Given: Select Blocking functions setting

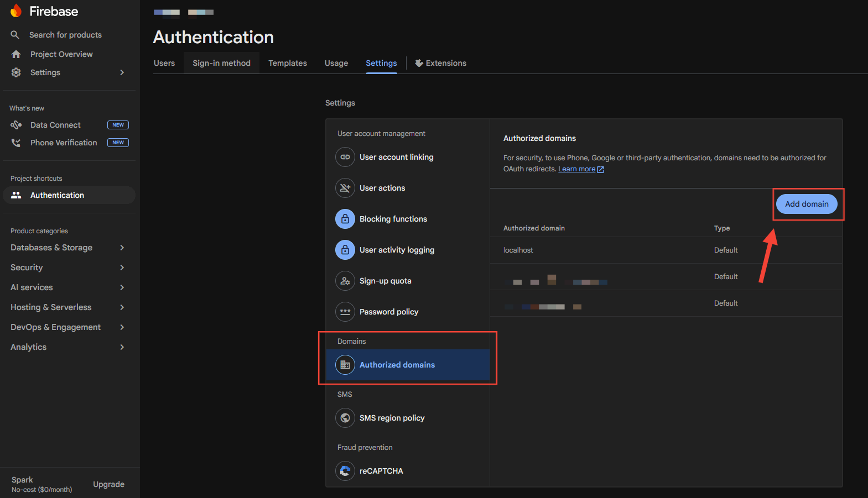Looking at the screenshot, I should click(408, 219).
